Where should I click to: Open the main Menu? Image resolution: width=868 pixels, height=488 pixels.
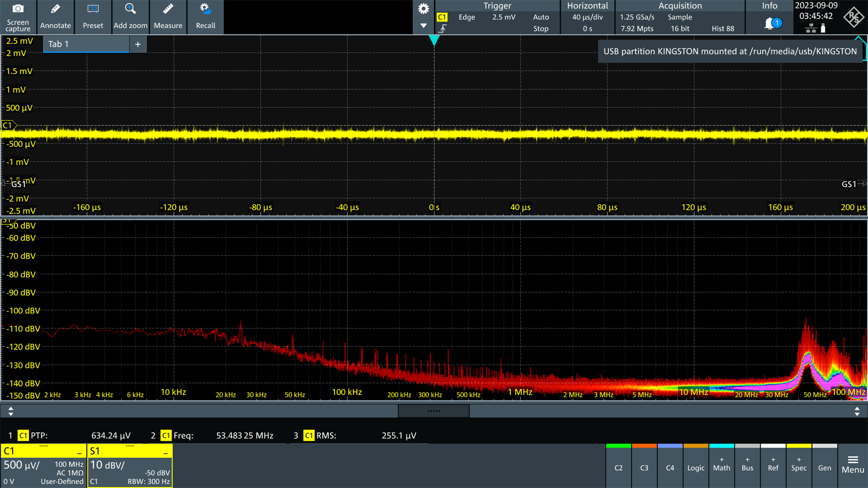[x=853, y=466]
